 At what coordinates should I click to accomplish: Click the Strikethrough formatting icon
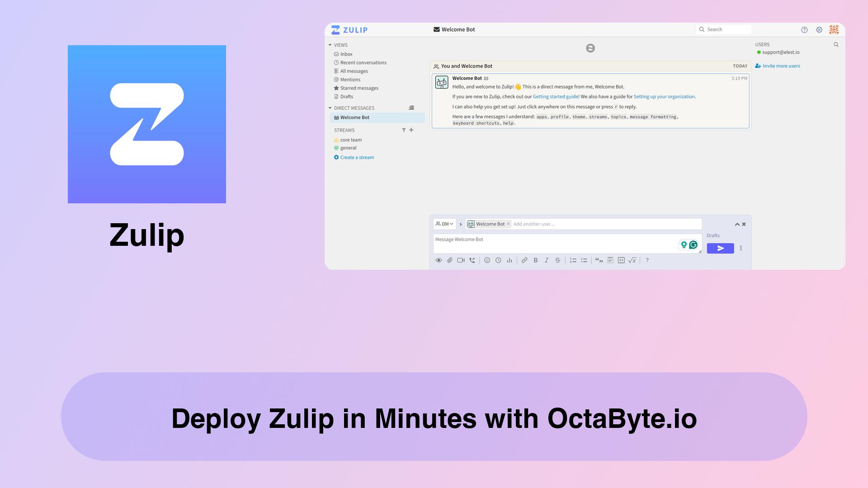(557, 260)
